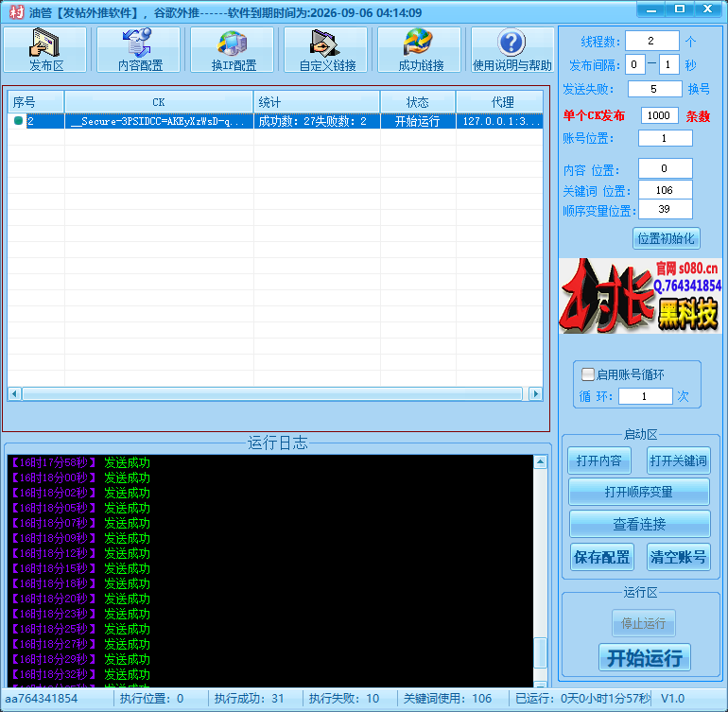Click status bar 执行成功: 31
The width and height of the screenshot is (728, 712).
[249, 698]
